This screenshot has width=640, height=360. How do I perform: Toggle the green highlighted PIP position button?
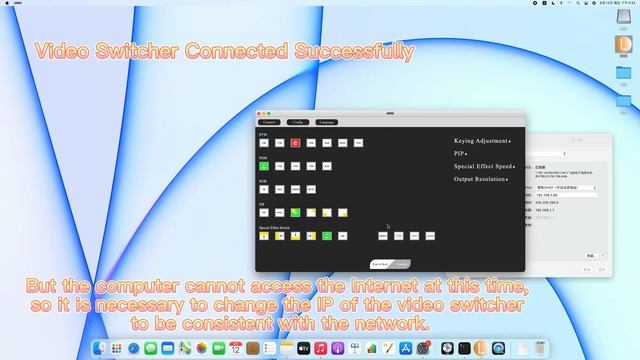295,213
